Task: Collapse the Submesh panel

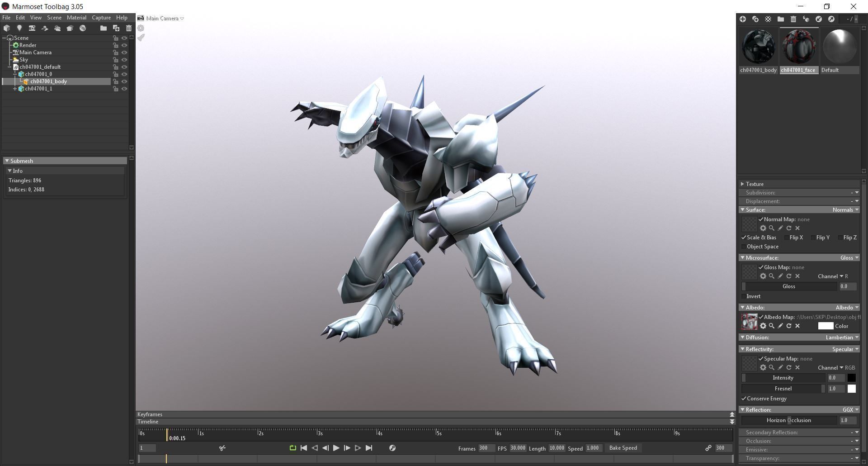Action: (7, 161)
